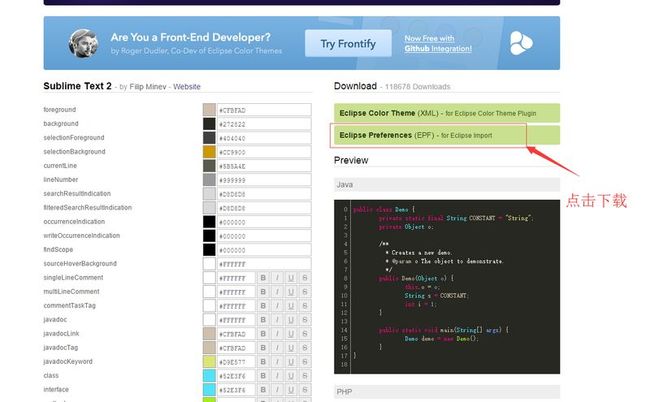Image resolution: width=650 pixels, height=402 pixels.
Task: Click the occurrenceIndication label
Action: [x=74, y=222]
